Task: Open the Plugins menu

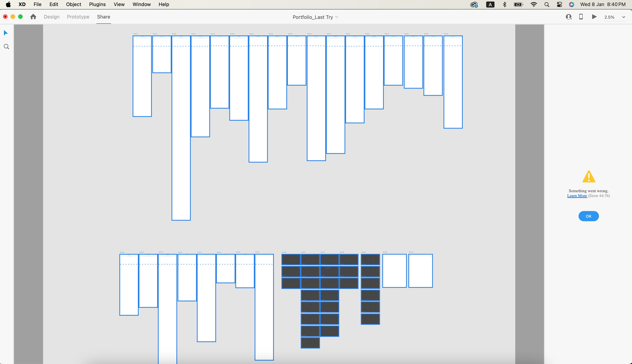Action: (97, 5)
